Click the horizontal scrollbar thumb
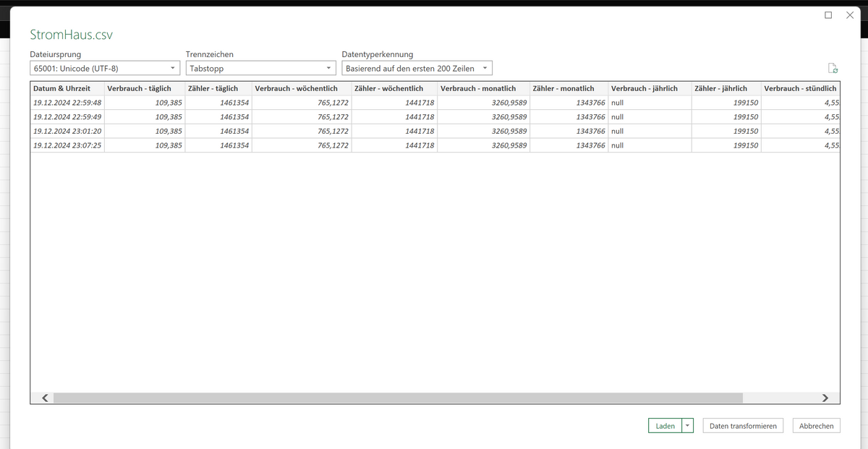 (398, 398)
